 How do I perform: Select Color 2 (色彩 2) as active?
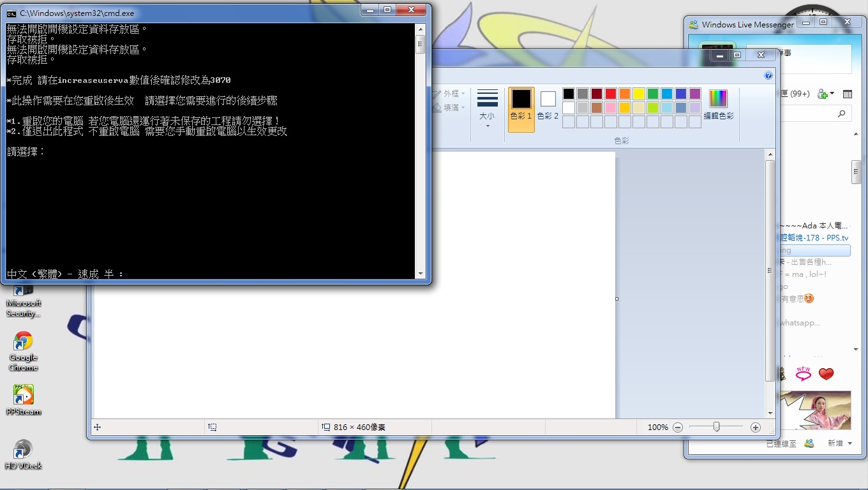point(548,105)
